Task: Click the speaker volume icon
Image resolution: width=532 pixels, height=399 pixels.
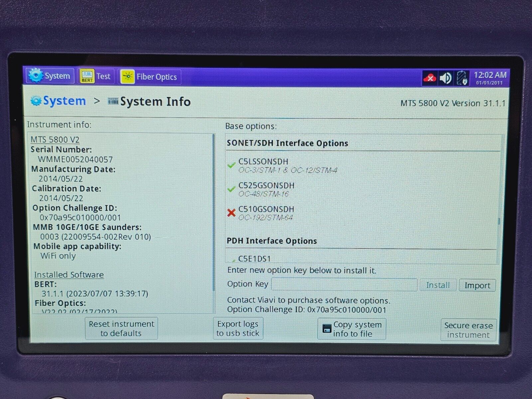Action: pos(446,78)
